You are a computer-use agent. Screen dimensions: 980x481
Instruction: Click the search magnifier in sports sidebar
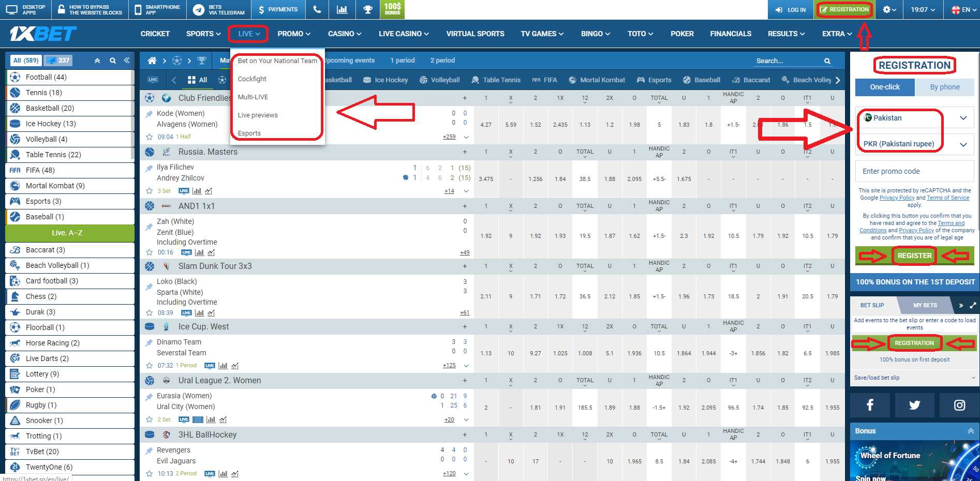pos(113,61)
